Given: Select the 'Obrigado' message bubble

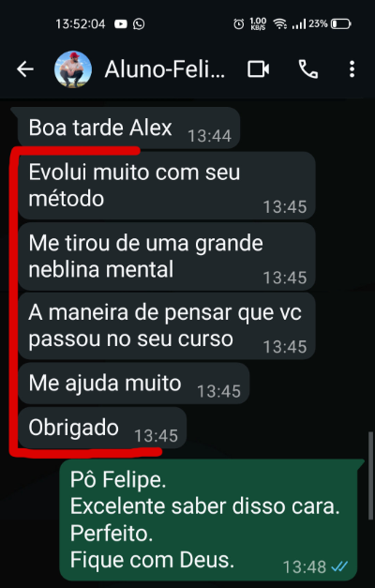Looking at the screenshot, I should pyautogui.click(x=101, y=428).
